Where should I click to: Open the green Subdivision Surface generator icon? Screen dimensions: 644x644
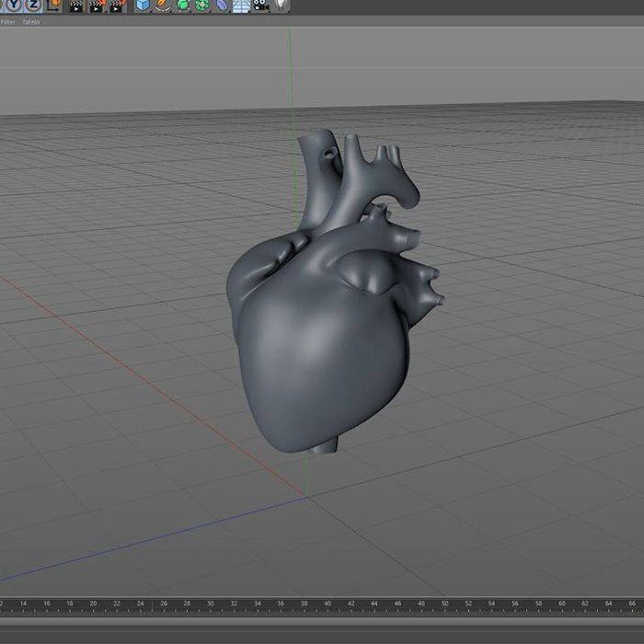(182, 6)
